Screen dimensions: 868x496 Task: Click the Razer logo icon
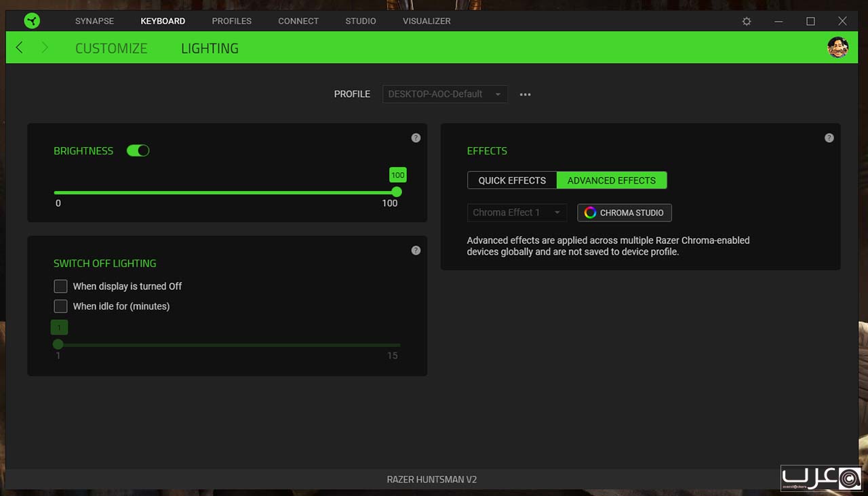click(x=31, y=21)
